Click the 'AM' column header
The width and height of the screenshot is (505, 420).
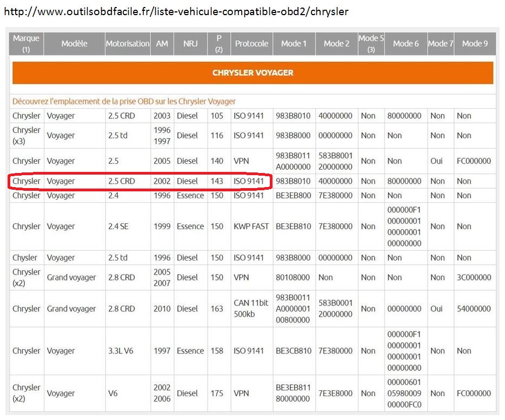(162, 44)
